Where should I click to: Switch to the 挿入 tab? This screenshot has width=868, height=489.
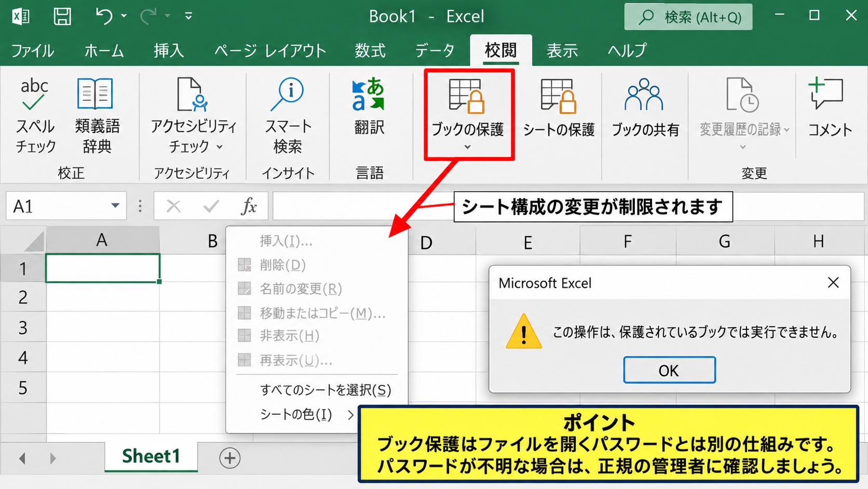pyautogui.click(x=169, y=51)
